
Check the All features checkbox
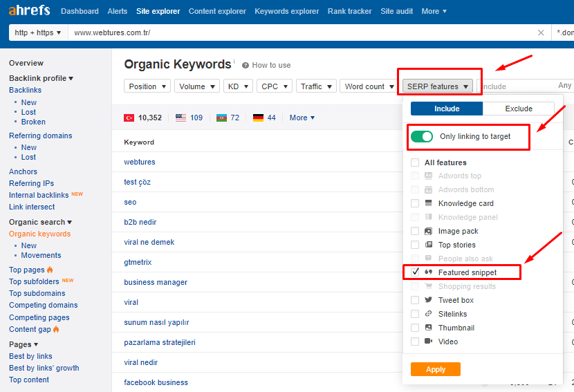tap(415, 162)
